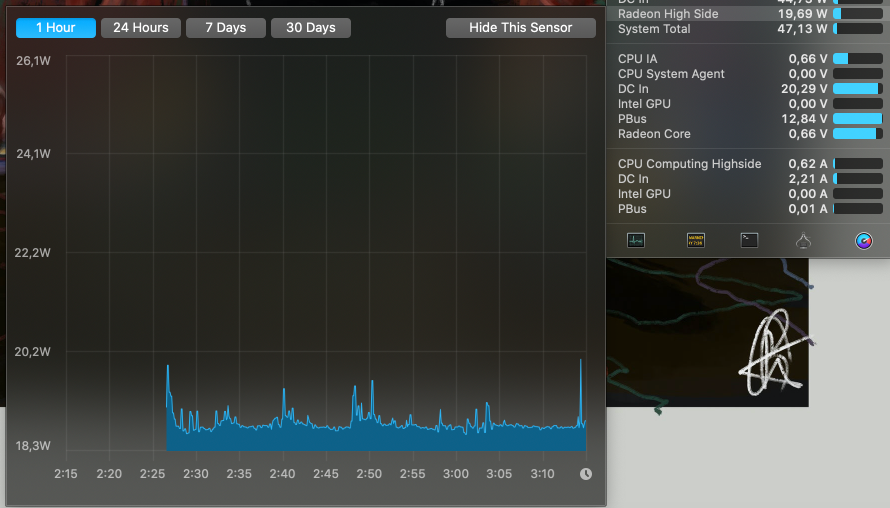The width and height of the screenshot is (890, 508).
Task: Select the Radeon Core voltage row
Action: [x=748, y=134]
